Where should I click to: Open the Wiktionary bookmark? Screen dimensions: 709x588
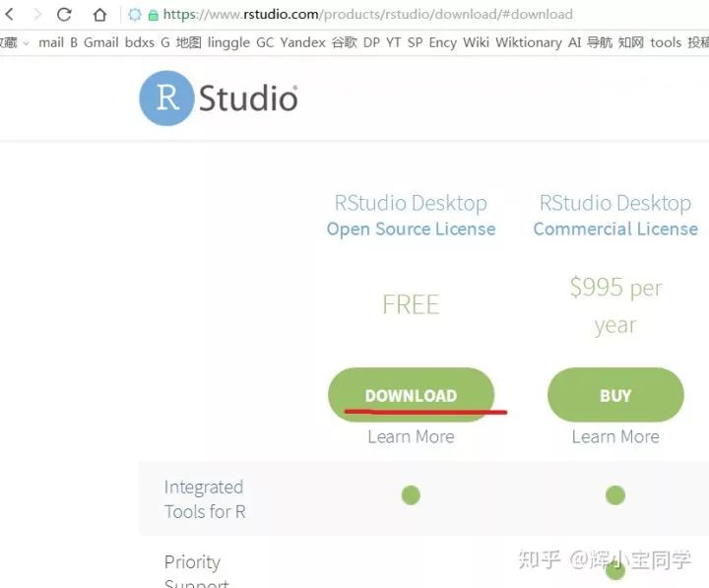click(x=529, y=43)
